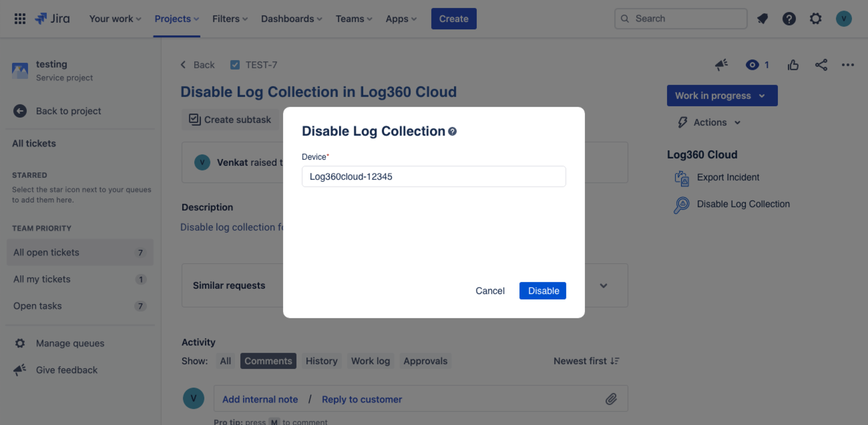The image size is (868, 425).
Task: Click the Device input field
Action: (x=434, y=177)
